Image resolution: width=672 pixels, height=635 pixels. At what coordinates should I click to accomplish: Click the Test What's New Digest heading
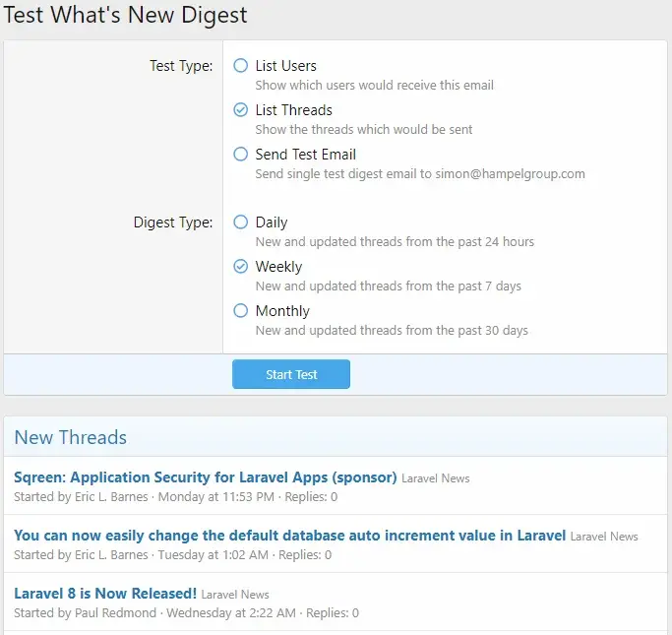tap(125, 15)
